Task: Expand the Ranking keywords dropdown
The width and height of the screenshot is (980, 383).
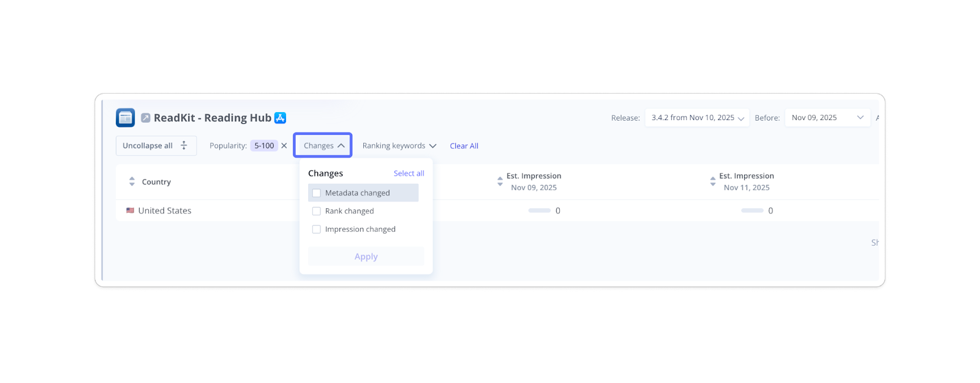Action: tap(399, 146)
